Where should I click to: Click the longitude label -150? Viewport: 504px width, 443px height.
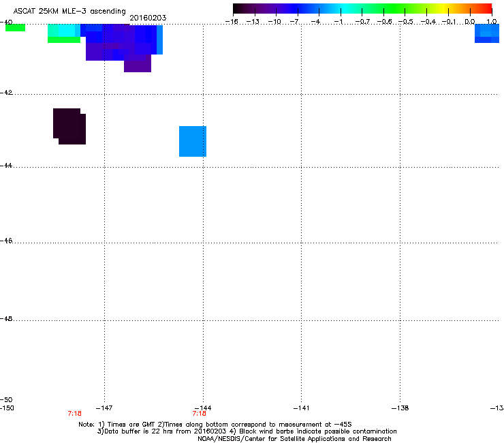coord(7,408)
